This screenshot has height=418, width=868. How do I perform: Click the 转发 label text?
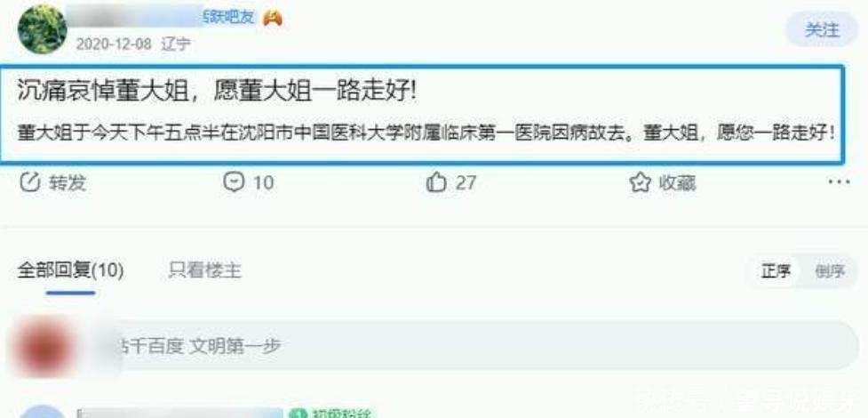coord(68,182)
